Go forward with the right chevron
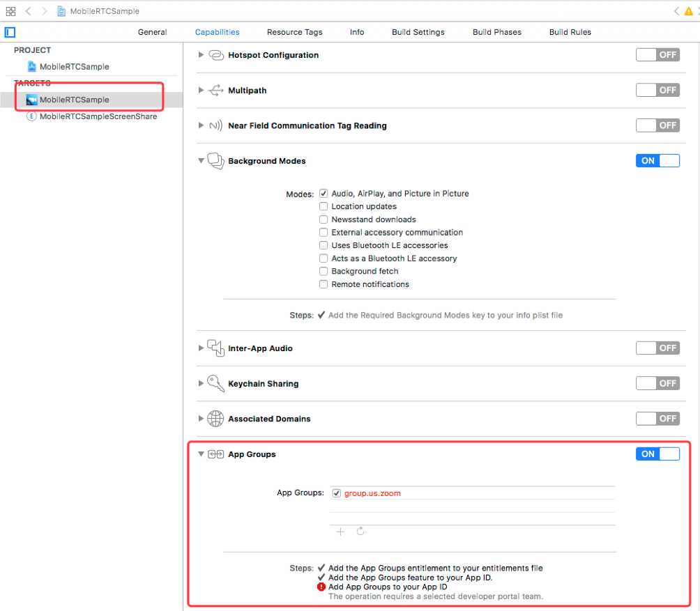 coord(44,11)
